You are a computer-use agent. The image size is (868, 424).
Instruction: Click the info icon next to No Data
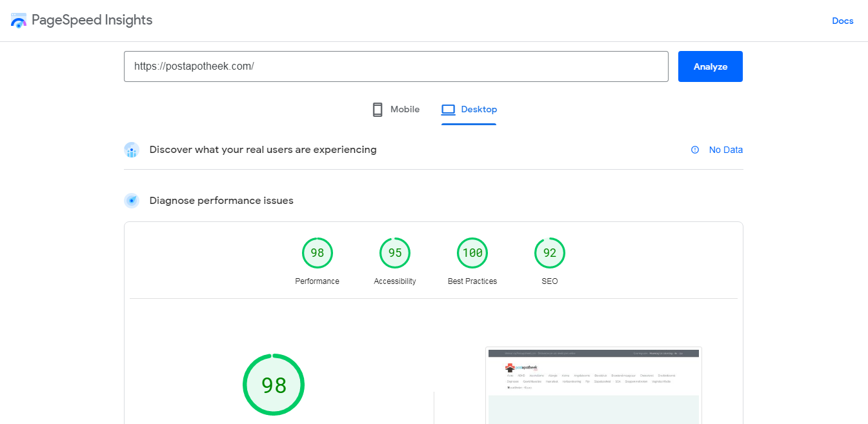[x=694, y=149]
